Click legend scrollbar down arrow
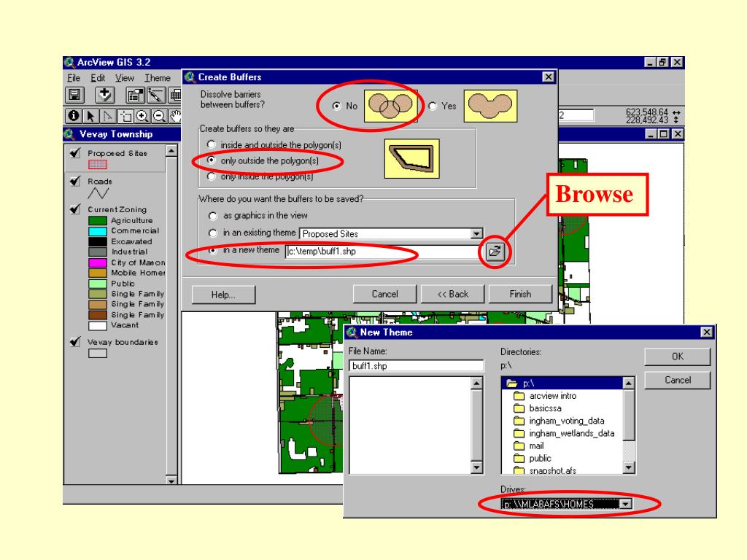 coord(171,480)
